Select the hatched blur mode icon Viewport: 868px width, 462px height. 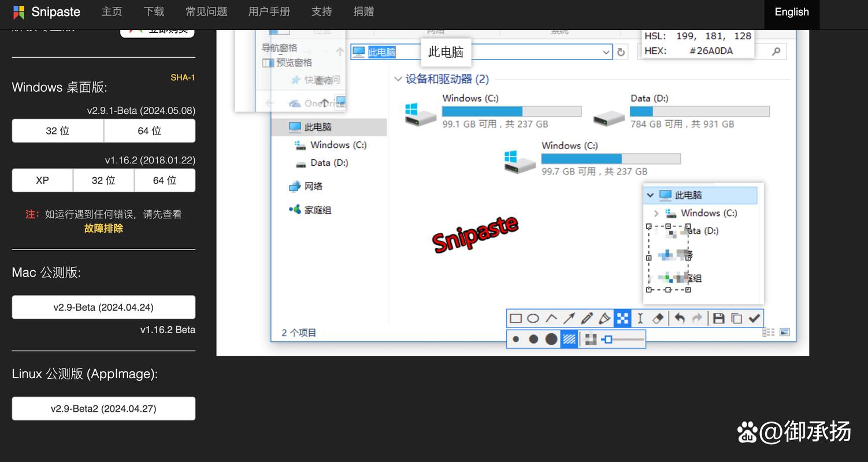point(569,339)
